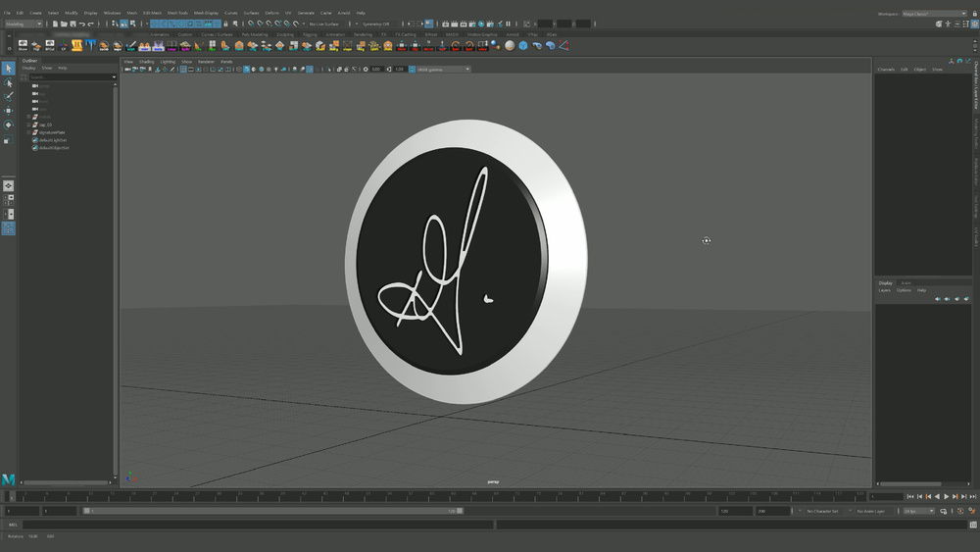Toggle the viewport grid display button

(183, 70)
